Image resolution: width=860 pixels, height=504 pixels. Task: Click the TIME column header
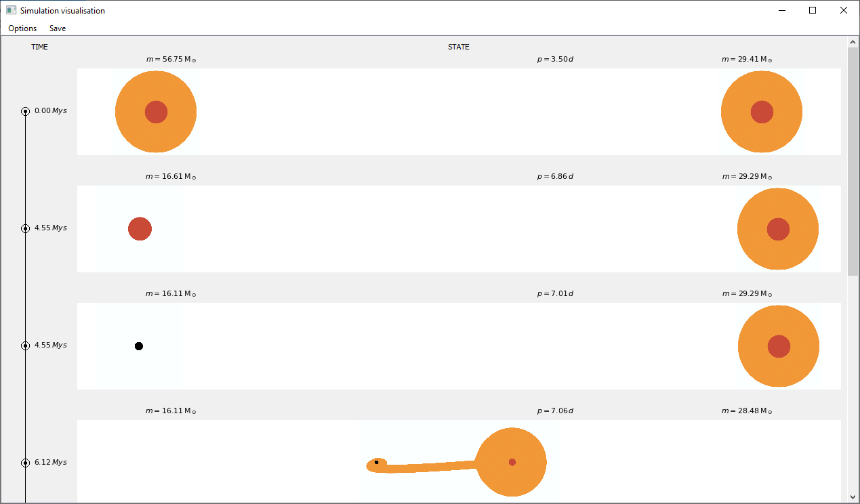pos(39,47)
